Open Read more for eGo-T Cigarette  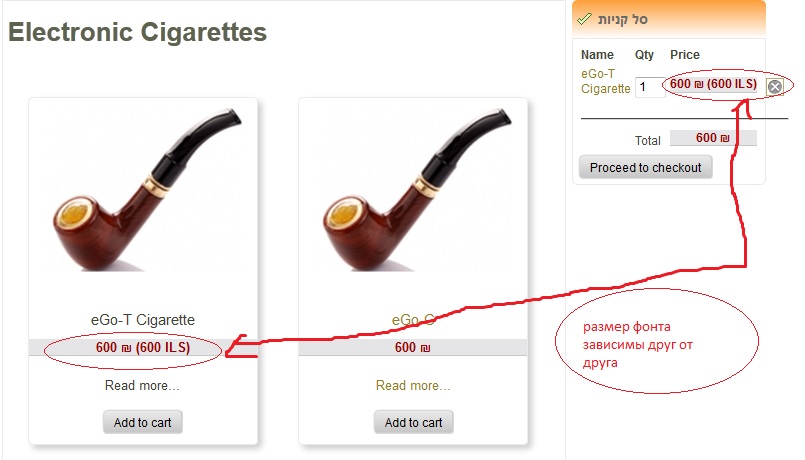coord(142,386)
